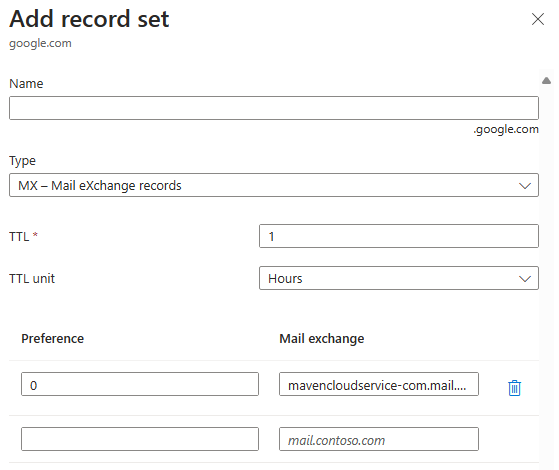Click the Name label

(26, 84)
